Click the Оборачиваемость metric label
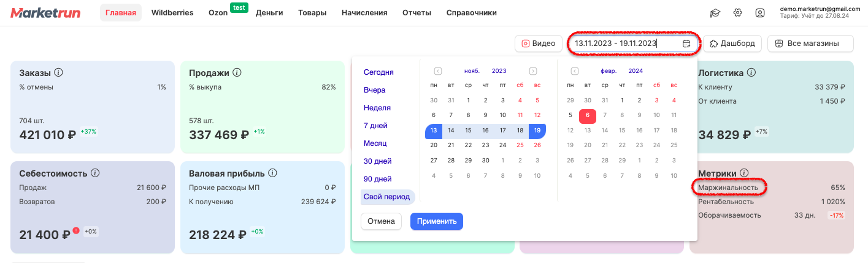868x263 pixels. (729, 215)
